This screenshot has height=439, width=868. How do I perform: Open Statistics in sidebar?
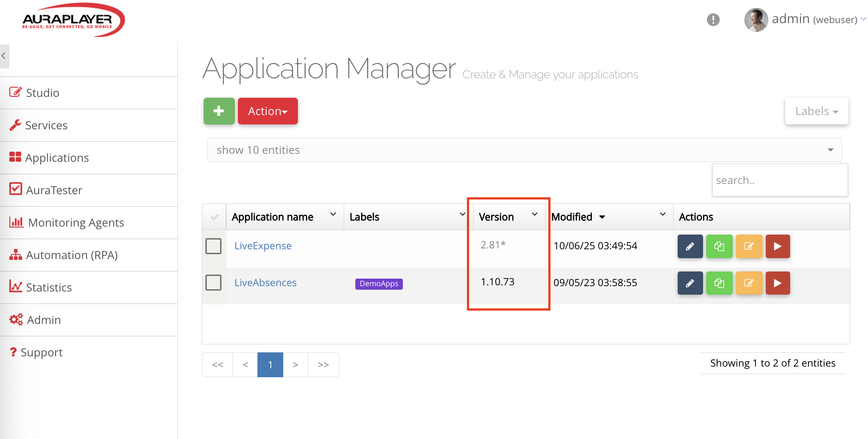point(88,287)
